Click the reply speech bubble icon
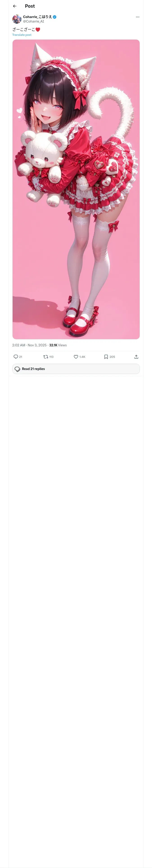Screen dimensions: 152x868 coord(16,356)
